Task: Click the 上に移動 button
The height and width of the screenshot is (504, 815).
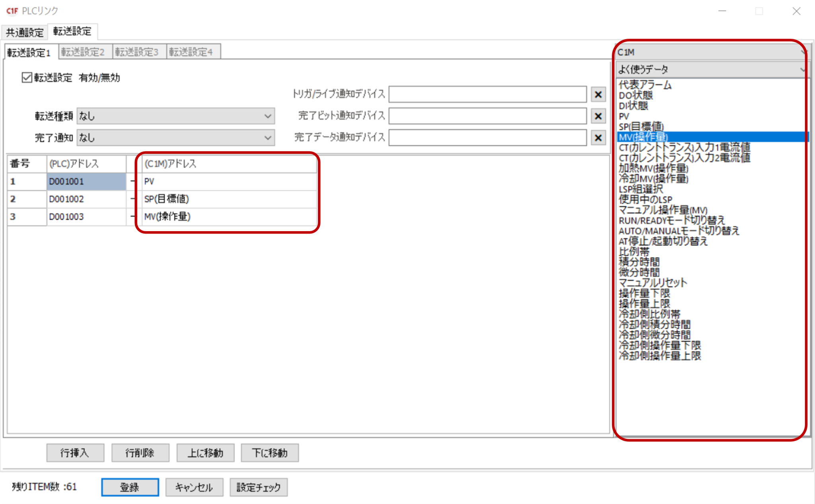Action: pyautogui.click(x=205, y=452)
